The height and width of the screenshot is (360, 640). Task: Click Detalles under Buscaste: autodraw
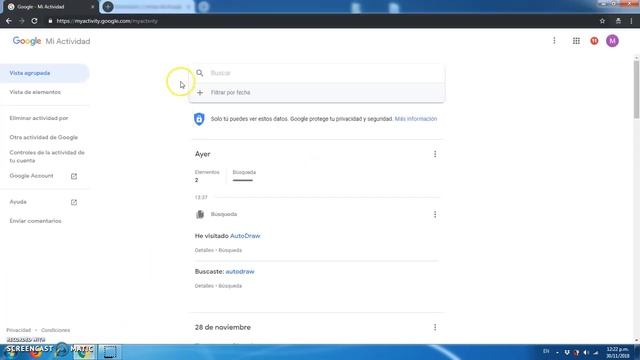coord(204,286)
